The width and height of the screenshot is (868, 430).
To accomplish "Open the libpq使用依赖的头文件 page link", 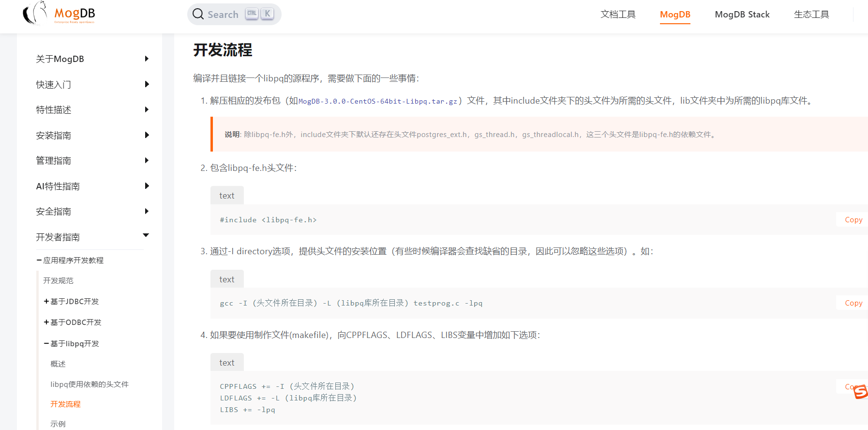I will point(90,384).
